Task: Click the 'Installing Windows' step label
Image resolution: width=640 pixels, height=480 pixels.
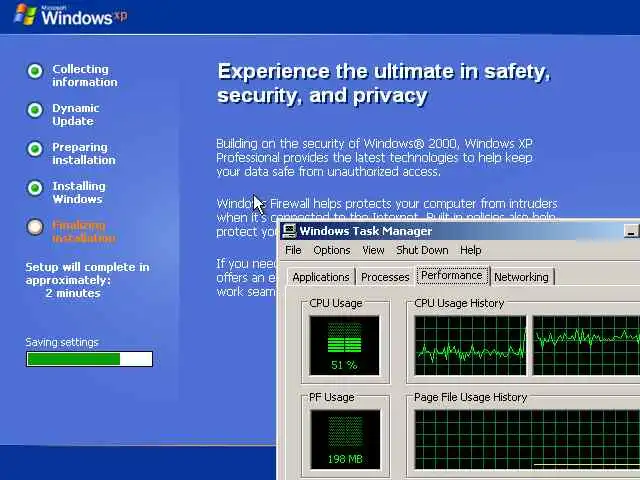Action: pos(79,193)
